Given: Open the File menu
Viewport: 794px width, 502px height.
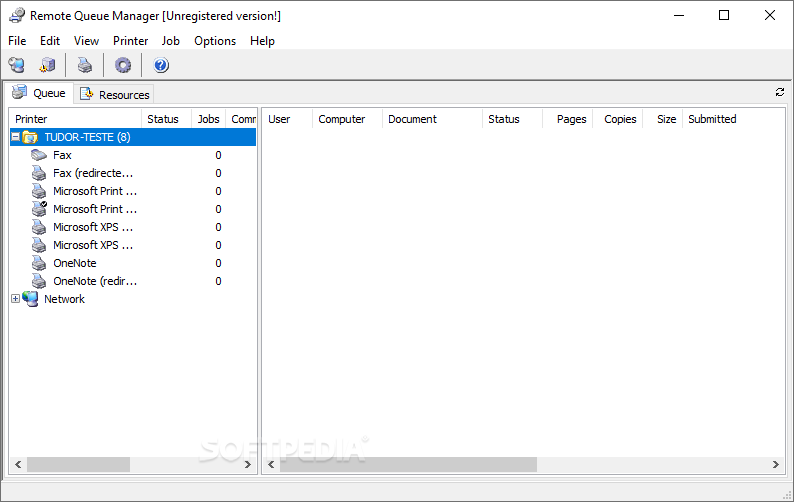Looking at the screenshot, I should pyautogui.click(x=17, y=41).
